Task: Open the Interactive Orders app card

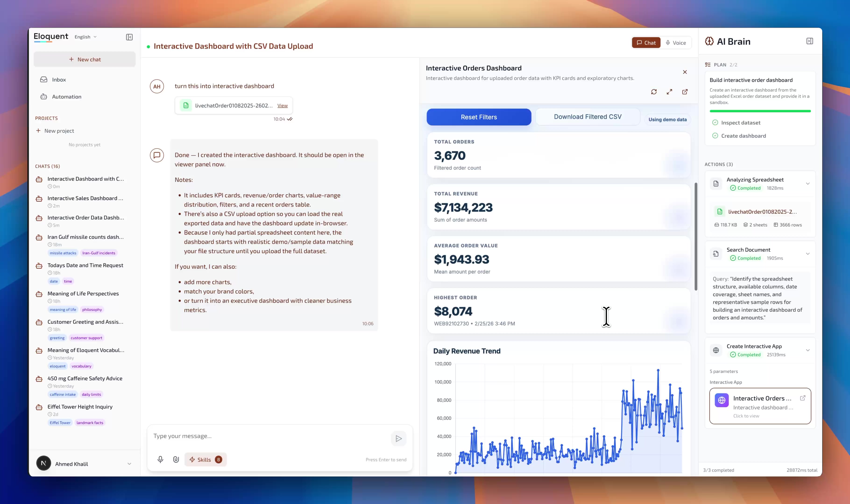Action: coord(760,406)
